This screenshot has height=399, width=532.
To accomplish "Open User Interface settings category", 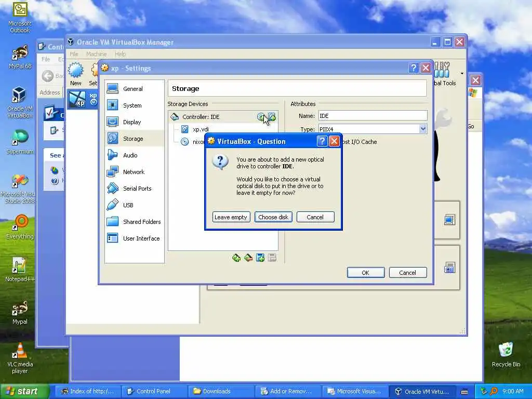I will [135, 238].
